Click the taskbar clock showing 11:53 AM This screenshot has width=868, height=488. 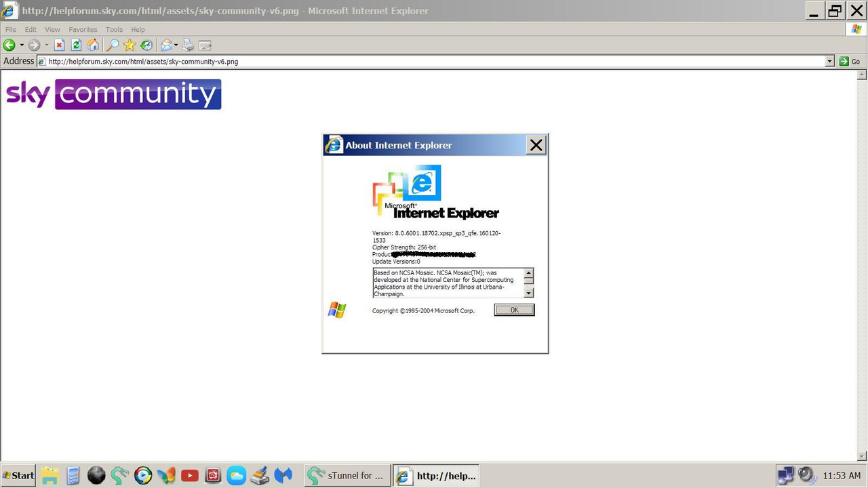pyautogui.click(x=842, y=476)
